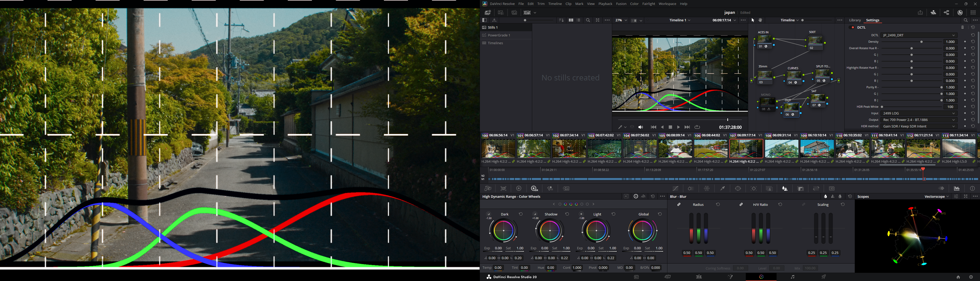Screen dimensions: 980x281
Task: Select clip 108 thumbnail in the timeline
Action: pos(782,149)
